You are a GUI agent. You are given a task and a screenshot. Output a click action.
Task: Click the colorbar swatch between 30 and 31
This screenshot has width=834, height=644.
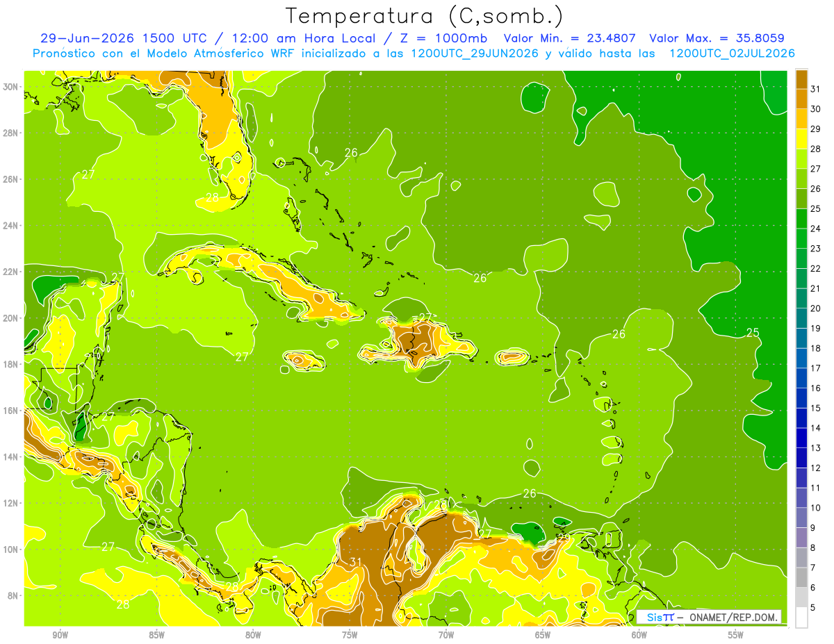click(801, 98)
